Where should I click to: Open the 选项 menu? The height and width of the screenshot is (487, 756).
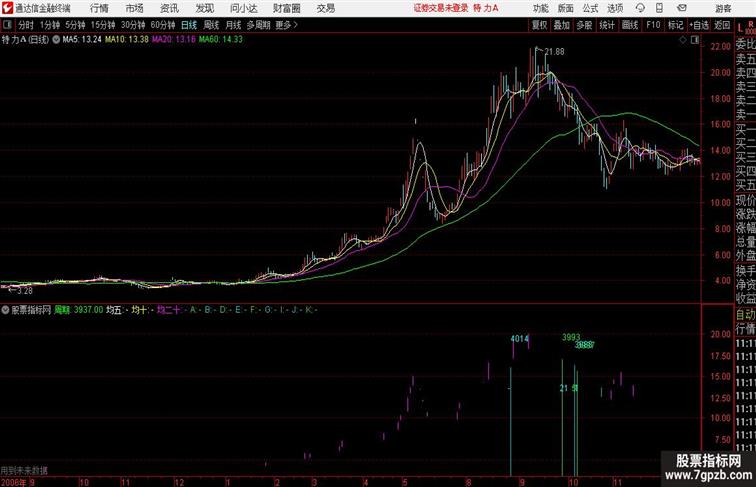coord(615,8)
